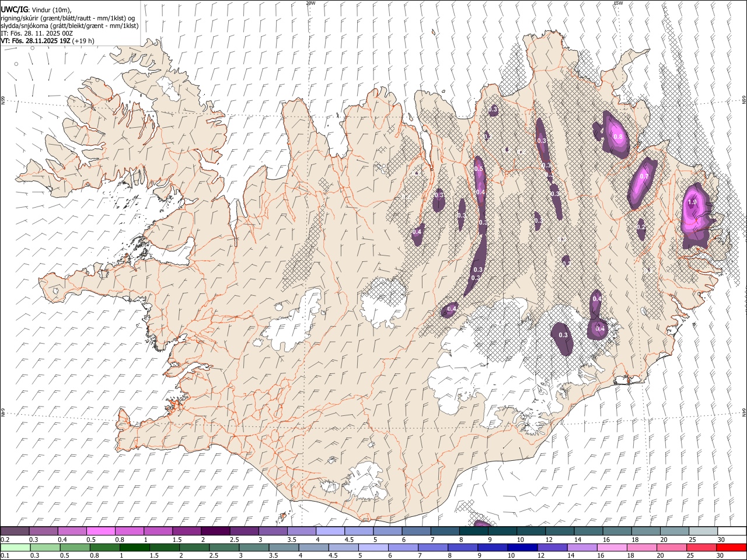Select the 'VT: Fös. 28.11.2025 19Z' valid time
Image resolution: width=747 pixels, height=560 pixels.
pyautogui.click(x=36, y=41)
